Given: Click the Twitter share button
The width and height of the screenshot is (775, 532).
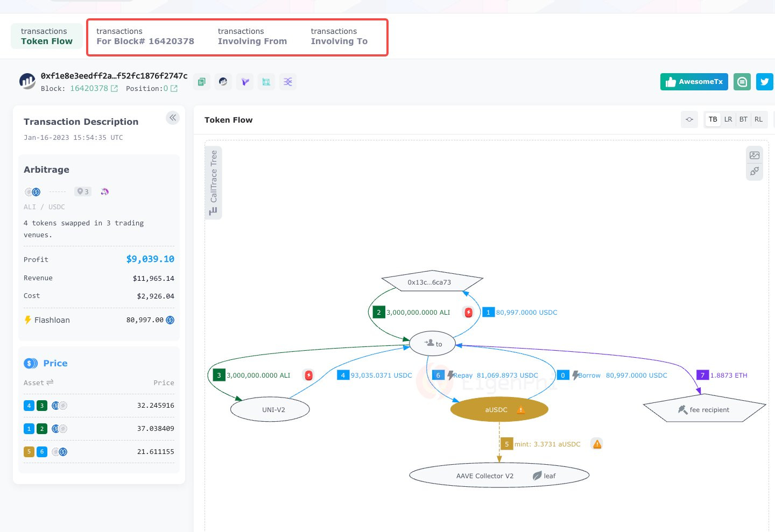Looking at the screenshot, I should pyautogui.click(x=764, y=82).
